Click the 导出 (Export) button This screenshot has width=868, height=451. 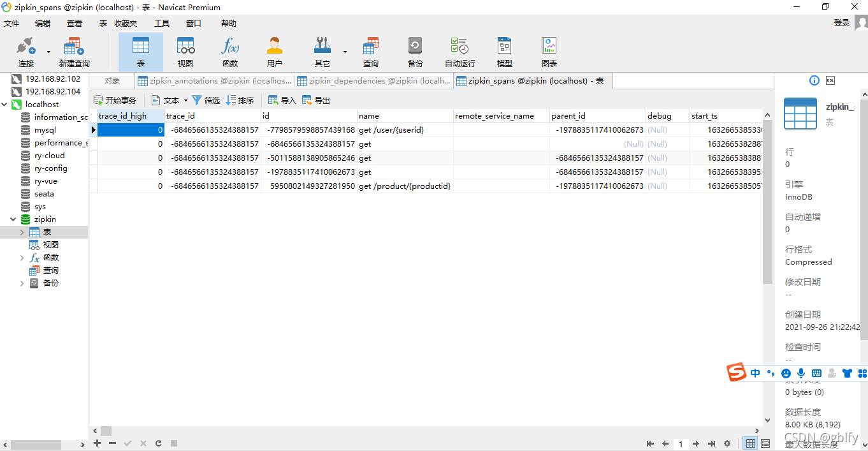pyautogui.click(x=316, y=100)
